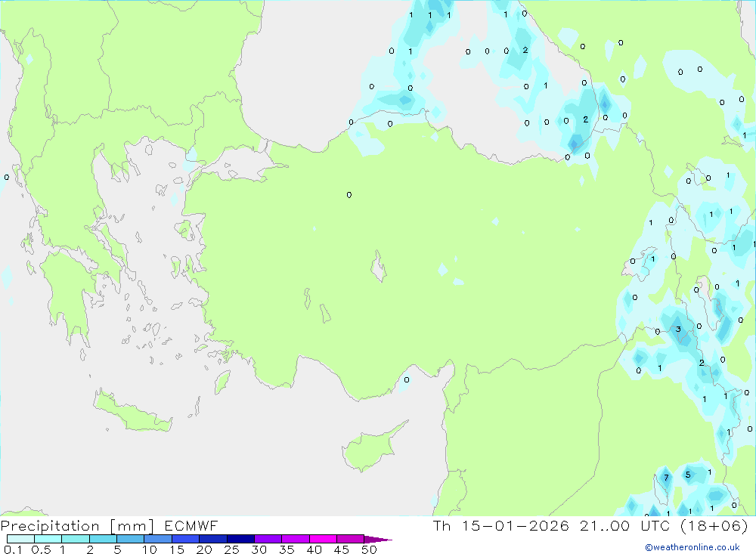Click the 30–35 mm purple legend swatch
The width and height of the screenshot is (756, 554).
click(x=268, y=539)
